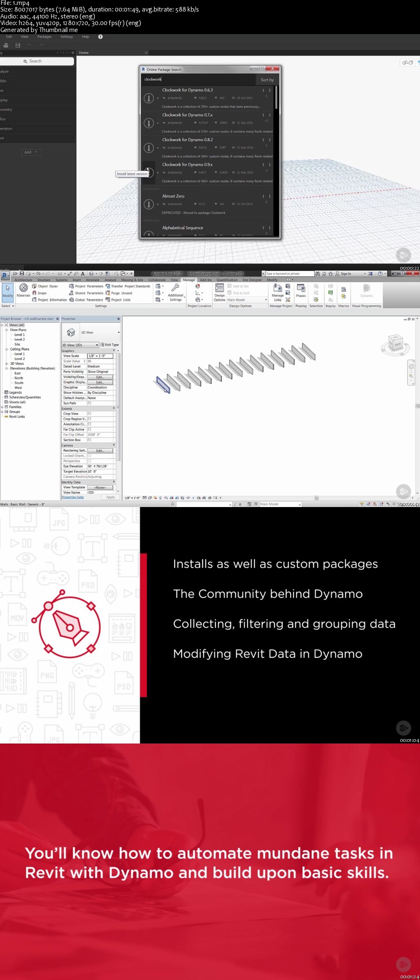This screenshot has width=420, height=980.
Task: Click the clockwork package search box
Action: point(199,79)
